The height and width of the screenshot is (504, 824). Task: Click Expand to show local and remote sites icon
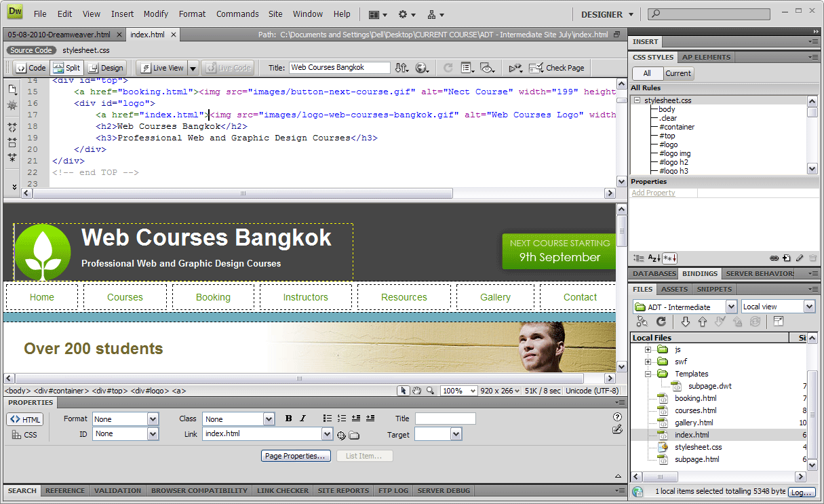click(x=778, y=322)
